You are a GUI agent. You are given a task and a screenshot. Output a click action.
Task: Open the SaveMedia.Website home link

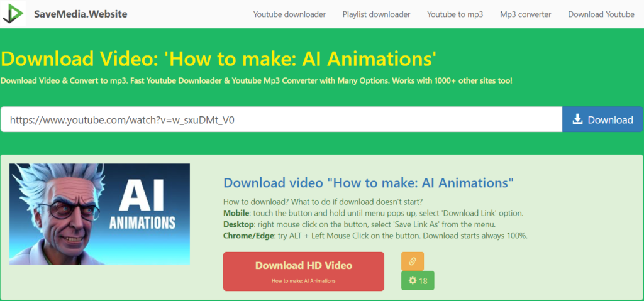[80, 14]
